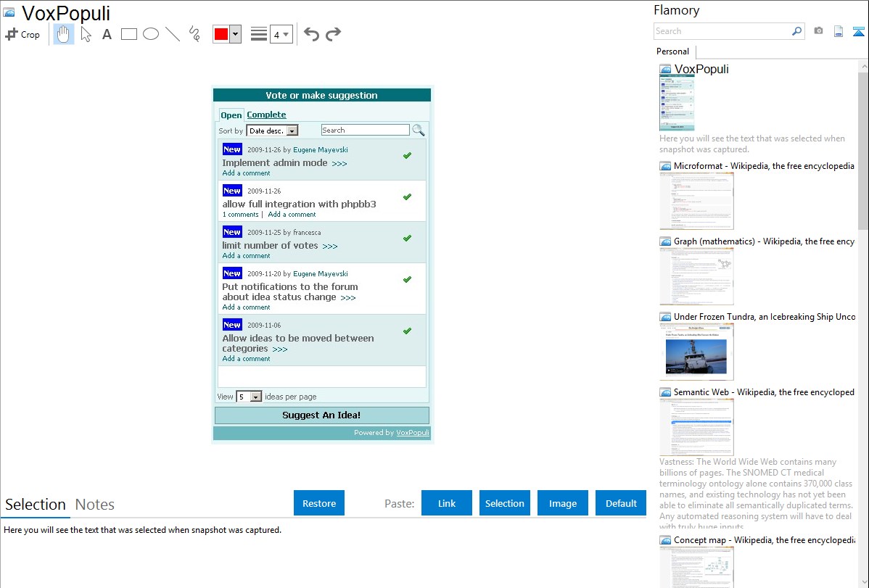Click green checkmark for limit number of votes
869x588 pixels.
click(408, 239)
